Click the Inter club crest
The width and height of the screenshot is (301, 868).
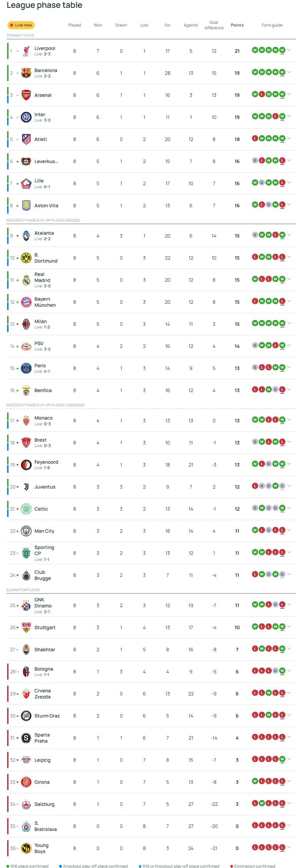[26, 117]
